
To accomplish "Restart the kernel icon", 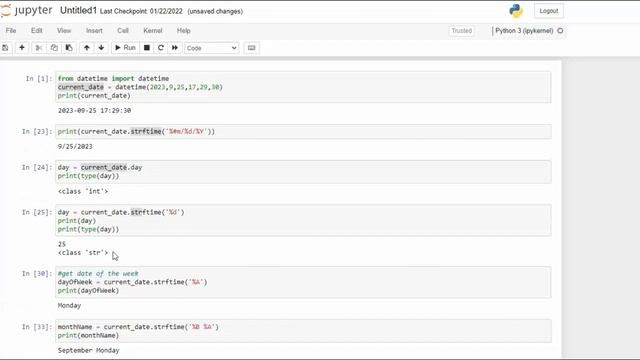I will point(161,48).
